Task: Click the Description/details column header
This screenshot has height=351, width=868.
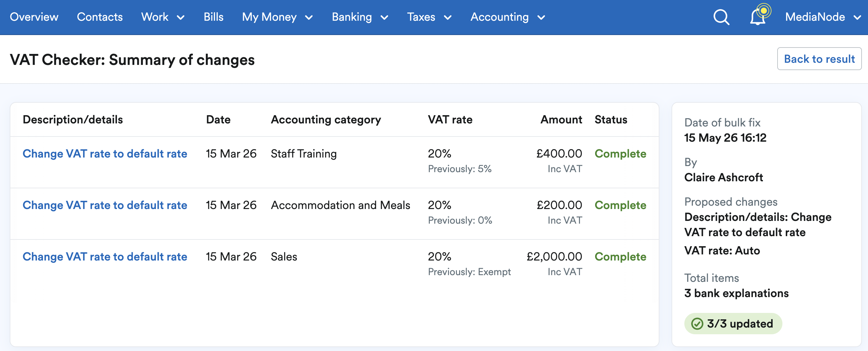Action: pyautogui.click(x=73, y=120)
